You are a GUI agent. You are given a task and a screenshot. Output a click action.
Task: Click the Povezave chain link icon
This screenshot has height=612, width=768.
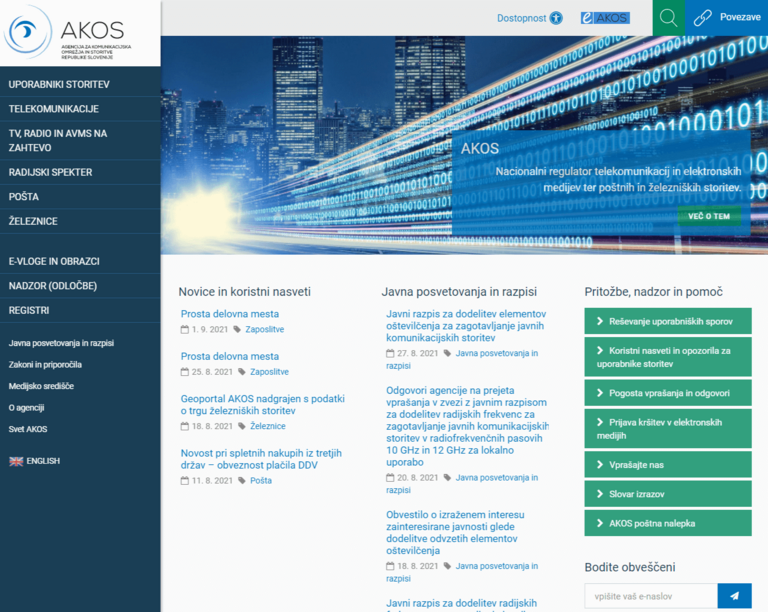tap(702, 18)
